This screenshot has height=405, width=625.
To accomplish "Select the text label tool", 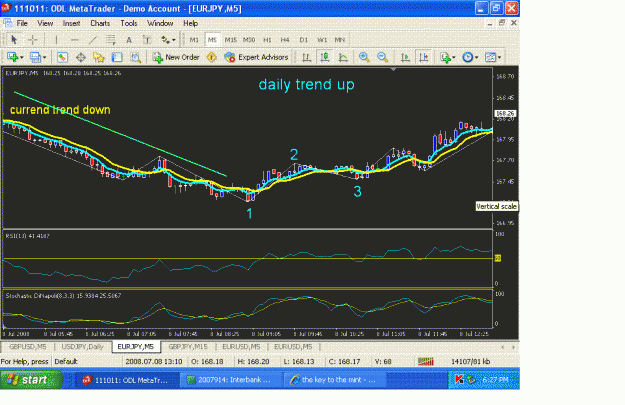I will click(x=147, y=39).
